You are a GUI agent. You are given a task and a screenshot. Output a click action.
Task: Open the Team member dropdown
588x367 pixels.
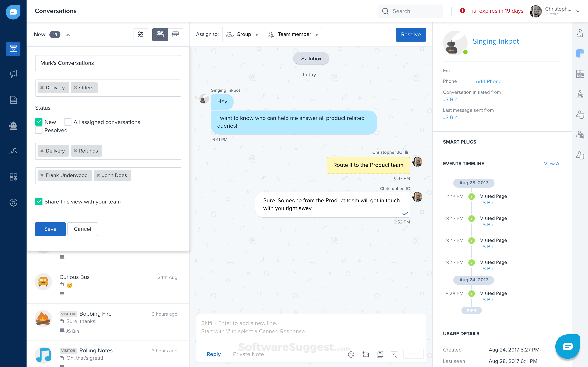tap(293, 34)
